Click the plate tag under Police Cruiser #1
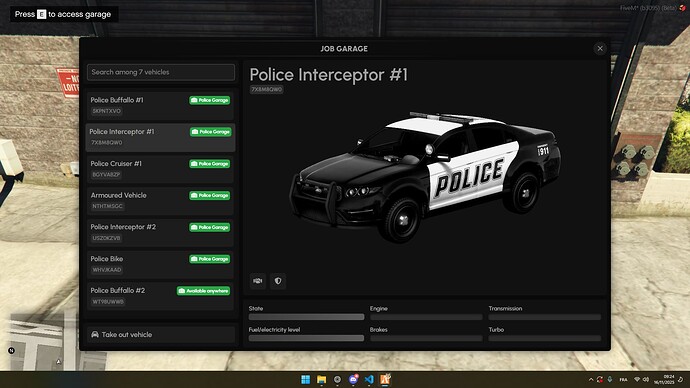Screen dimensions: 690x388 (x=106, y=175)
